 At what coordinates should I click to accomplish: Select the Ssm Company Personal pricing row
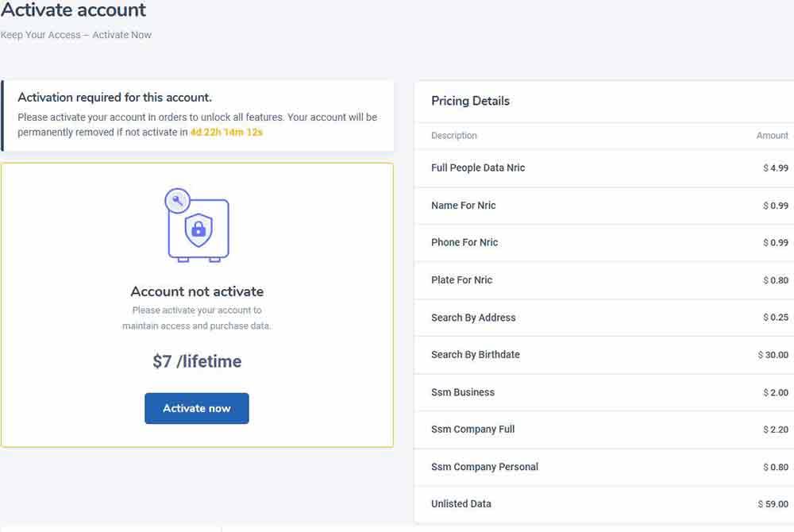pos(603,467)
